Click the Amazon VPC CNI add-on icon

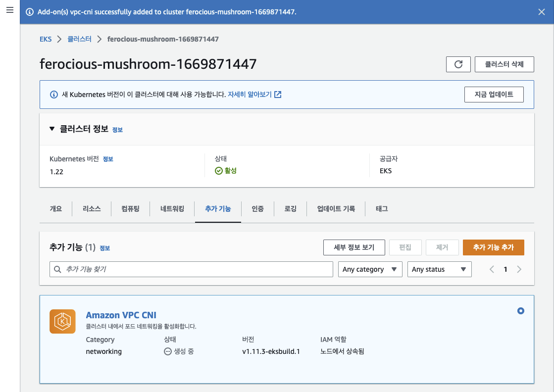(x=62, y=321)
